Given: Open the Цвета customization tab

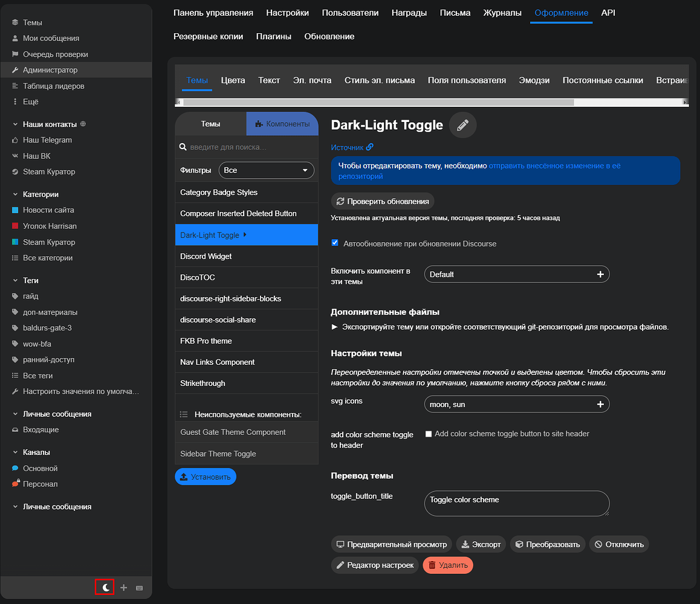Looking at the screenshot, I should tap(233, 80).
